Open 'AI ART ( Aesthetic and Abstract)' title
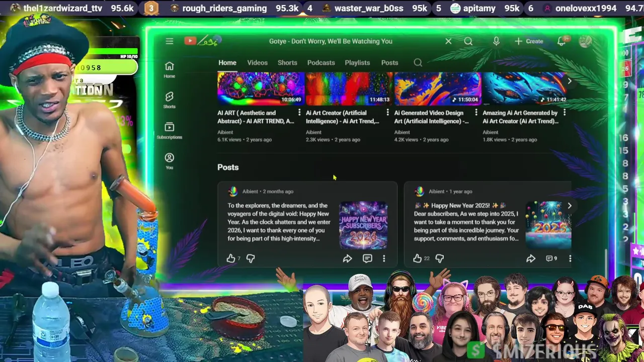The width and height of the screenshot is (644, 362). click(x=256, y=117)
